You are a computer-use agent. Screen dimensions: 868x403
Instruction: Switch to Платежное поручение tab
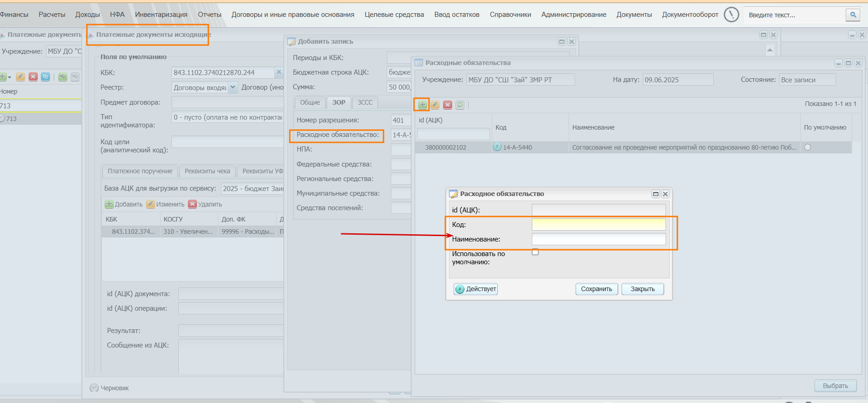click(140, 171)
